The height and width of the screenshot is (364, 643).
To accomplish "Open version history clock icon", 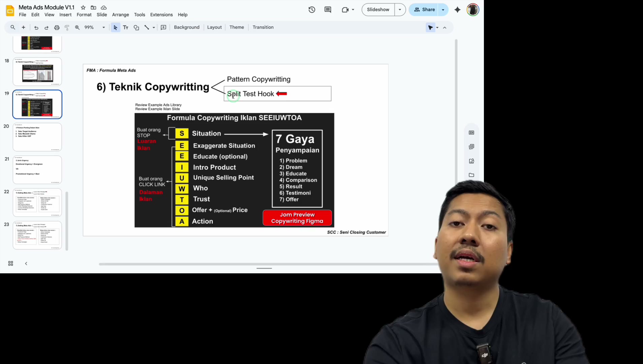I will (312, 9).
